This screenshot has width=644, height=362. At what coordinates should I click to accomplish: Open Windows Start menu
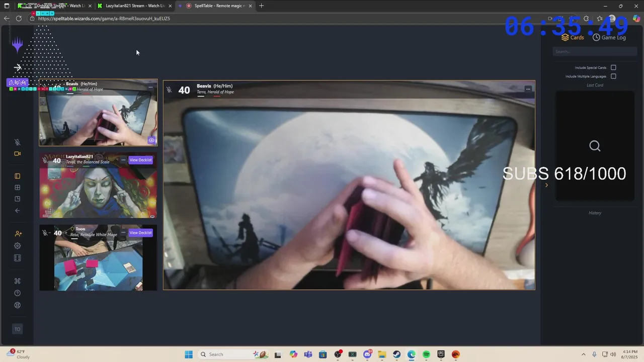(x=189, y=354)
